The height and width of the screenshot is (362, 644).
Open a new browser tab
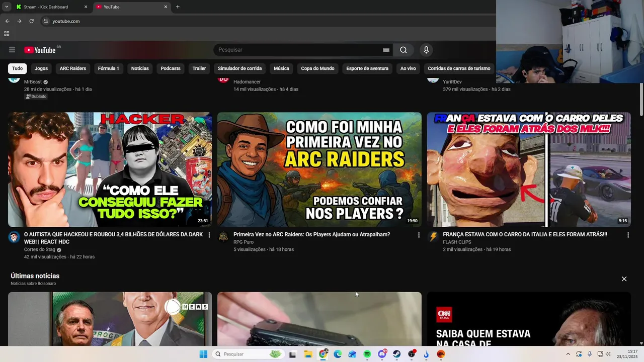click(178, 7)
